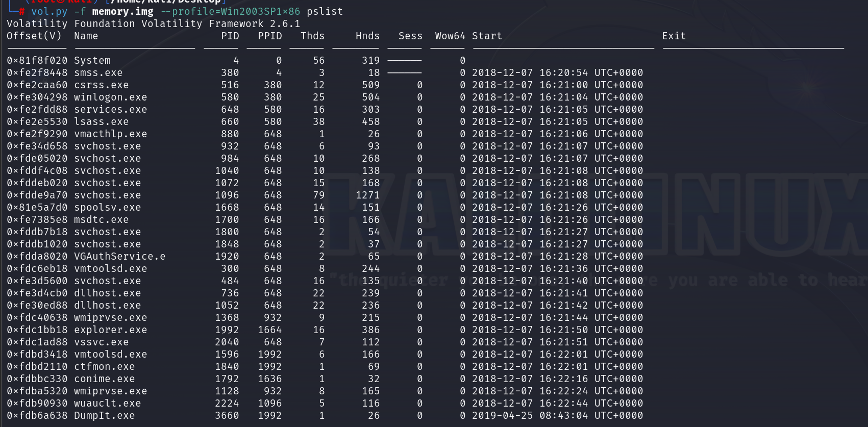Click the conime.exe process name
The width and height of the screenshot is (868, 427).
(x=105, y=379)
